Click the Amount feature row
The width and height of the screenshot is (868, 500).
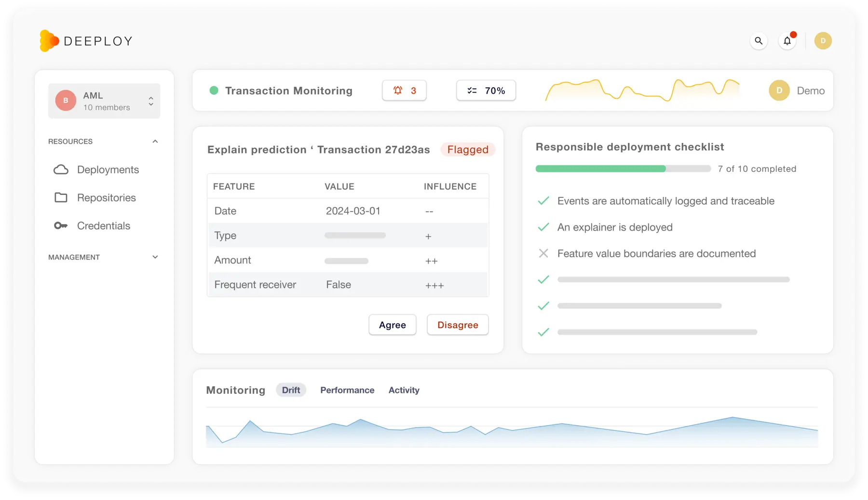(x=348, y=260)
